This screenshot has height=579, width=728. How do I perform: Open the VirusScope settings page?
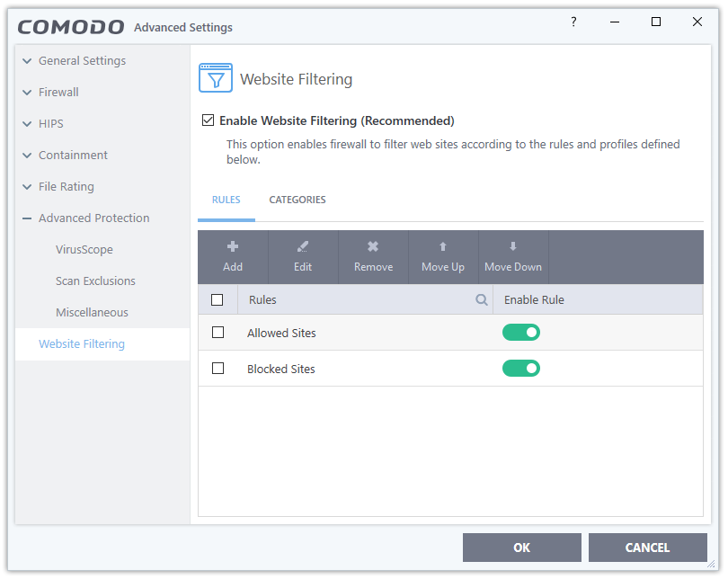pos(84,250)
